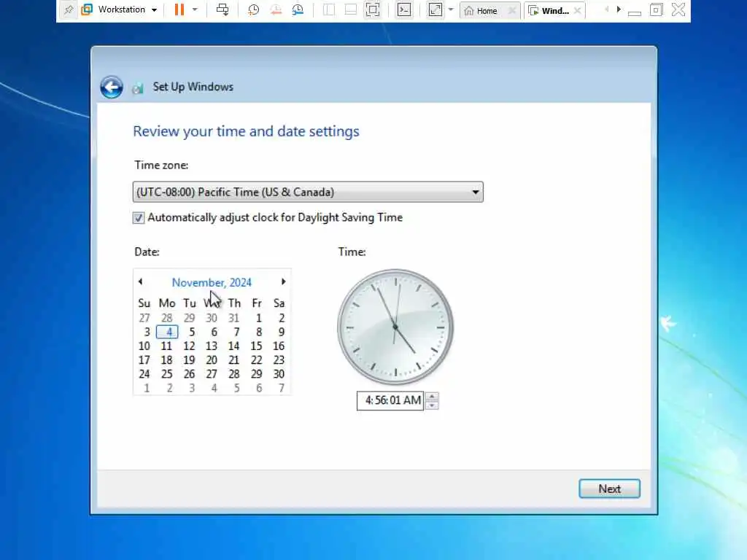Select November 15 in the calendar
Image resolution: width=747 pixels, height=560 pixels.
[256, 346]
